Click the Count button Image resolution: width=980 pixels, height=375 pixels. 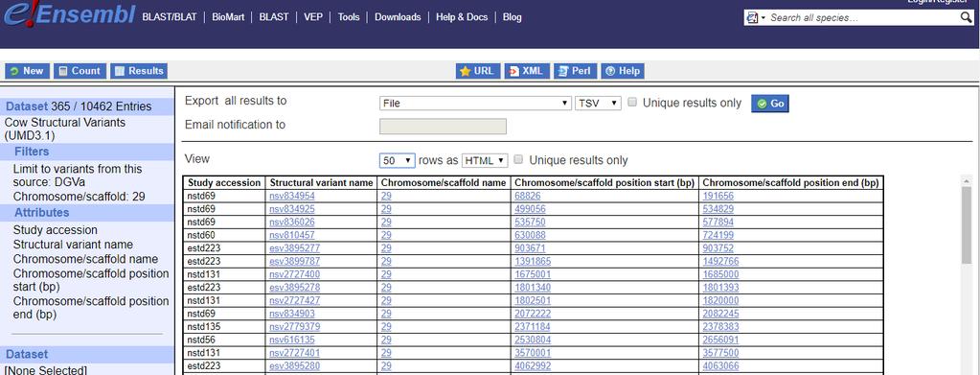[x=80, y=71]
